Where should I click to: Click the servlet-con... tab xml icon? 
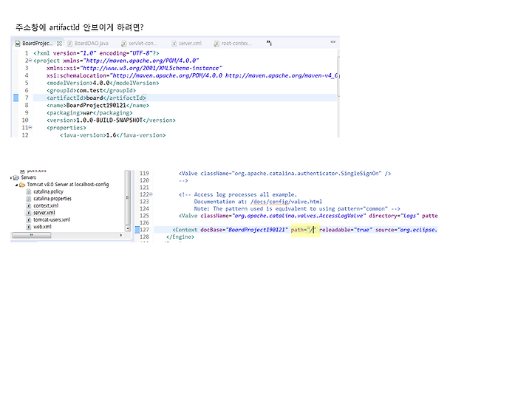click(x=124, y=44)
